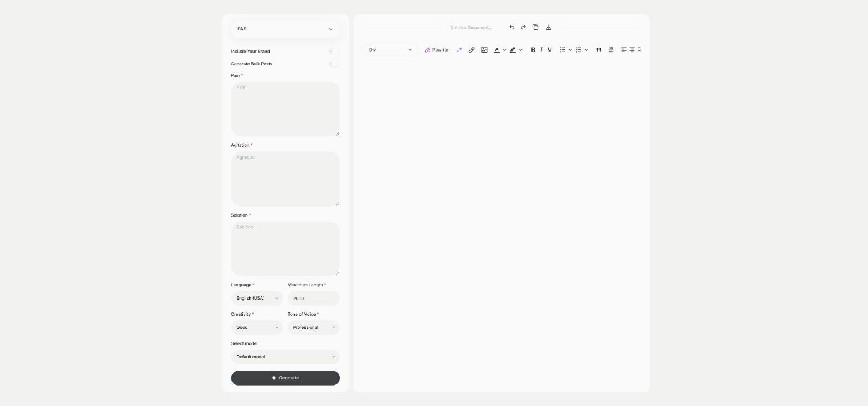Click the AI sparkle icon in toolbar

tap(459, 50)
